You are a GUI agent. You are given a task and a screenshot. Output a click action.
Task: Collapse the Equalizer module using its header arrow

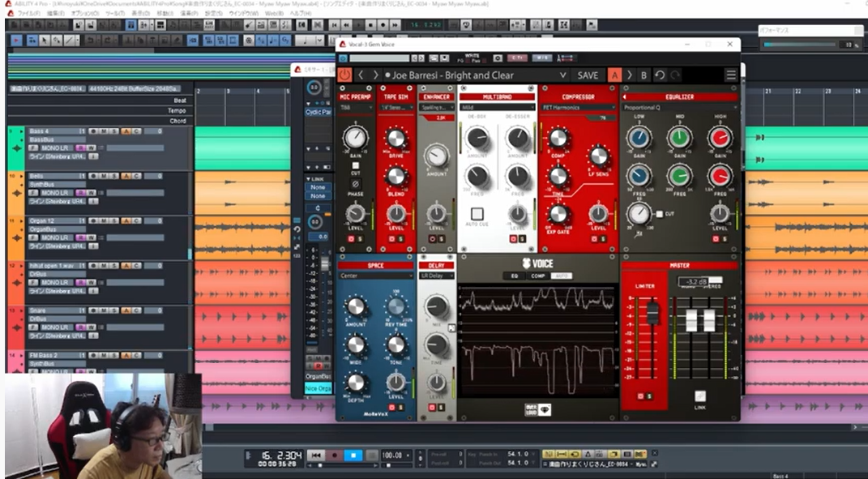click(625, 97)
